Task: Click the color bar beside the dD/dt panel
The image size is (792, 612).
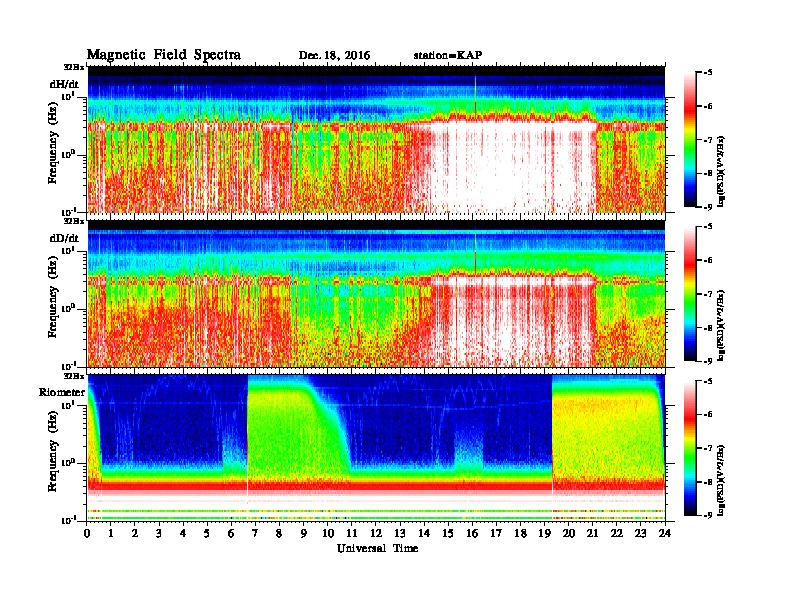Action: point(690,294)
